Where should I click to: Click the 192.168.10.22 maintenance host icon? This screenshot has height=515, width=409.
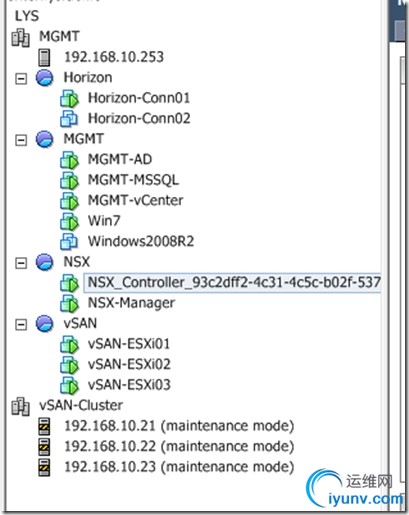[44, 447]
